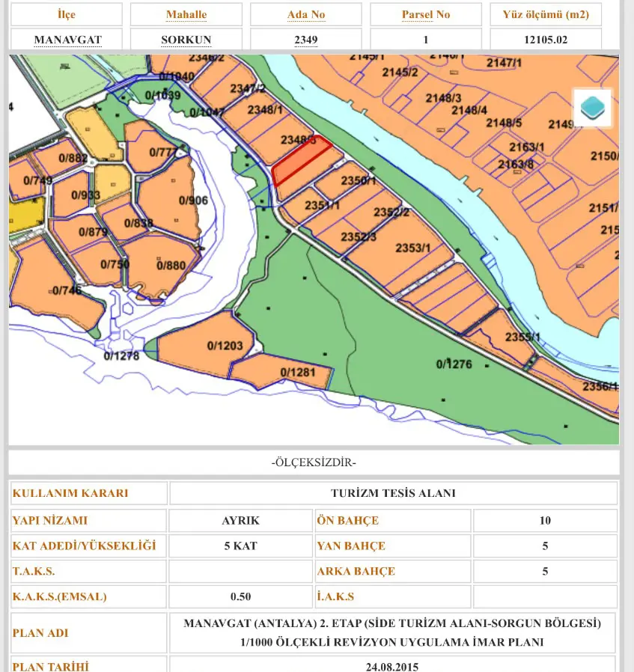The image size is (634, 672).
Task: Click parcel label 2350/1 on map
Action: point(359,180)
